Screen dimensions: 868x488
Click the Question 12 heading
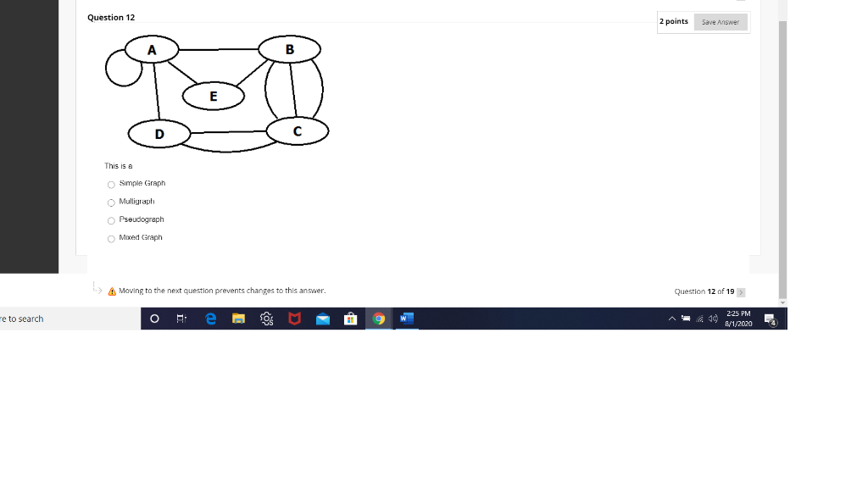tap(111, 17)
